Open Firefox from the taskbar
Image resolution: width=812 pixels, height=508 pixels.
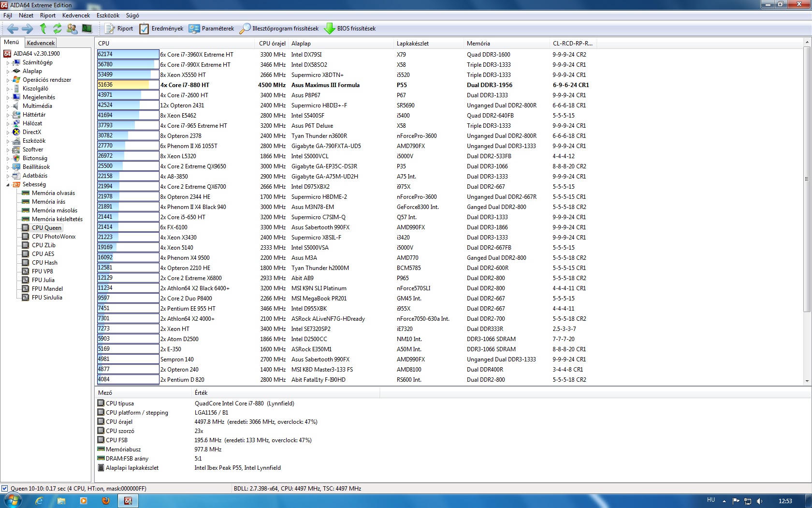106,501
